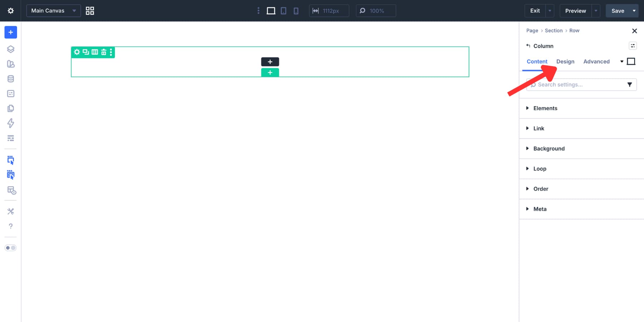The width and height of the screenshot is (644, 322).
Task: Open the three-dot view options in top bar
Action: (x=258, y=11)
